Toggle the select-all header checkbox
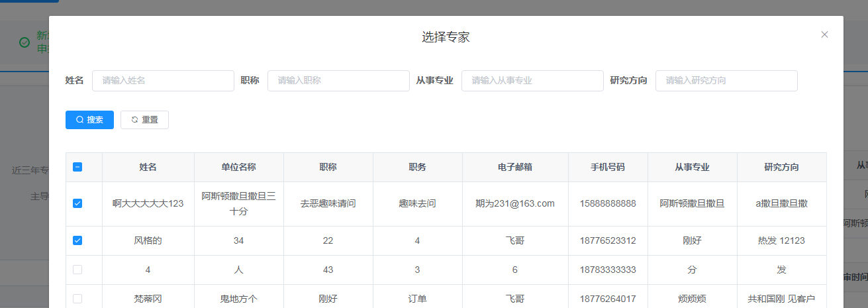The height and width of the screenshot is (308, 868). tap(77, 168)
